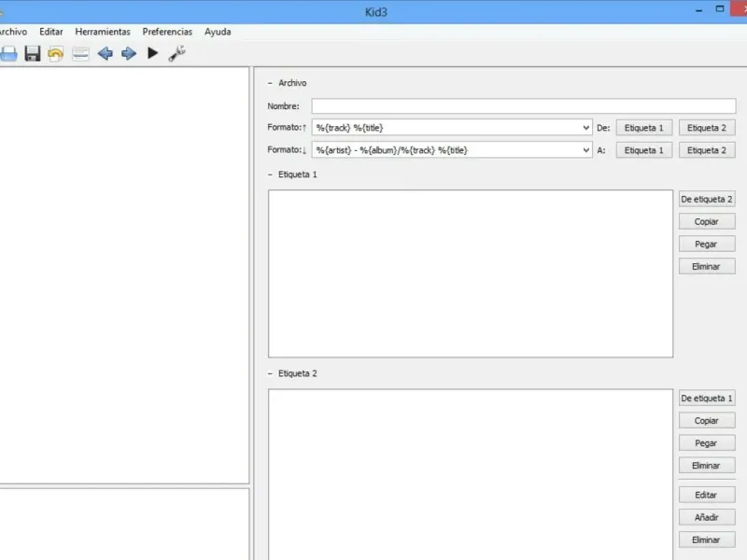Click the Nombre input field
This screenshot has height=560, width=747.
tap(524, 105)
